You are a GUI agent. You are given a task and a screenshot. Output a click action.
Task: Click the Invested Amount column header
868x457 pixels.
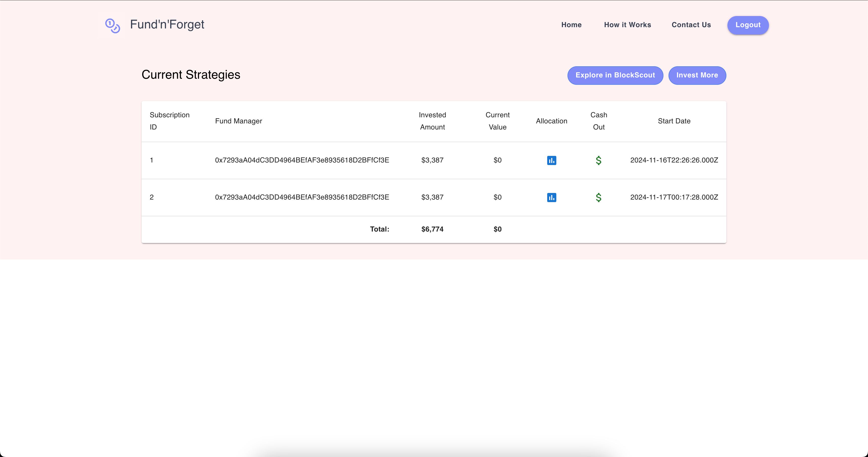[432, 121]
